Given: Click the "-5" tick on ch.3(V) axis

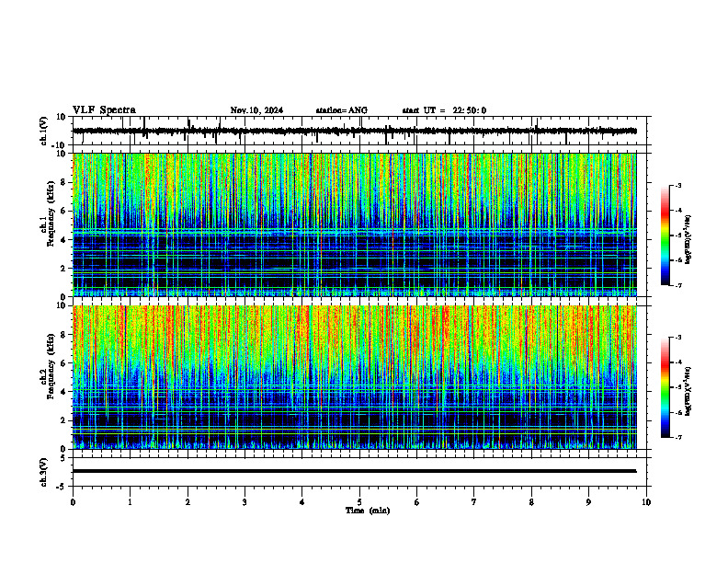Looking at the screenshot, I should coord(62,487).
